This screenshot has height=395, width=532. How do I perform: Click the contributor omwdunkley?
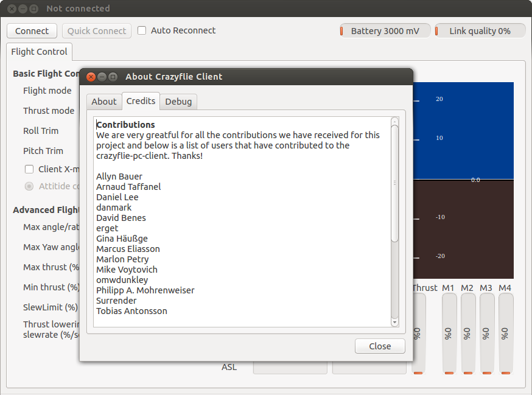coord(122,280)
